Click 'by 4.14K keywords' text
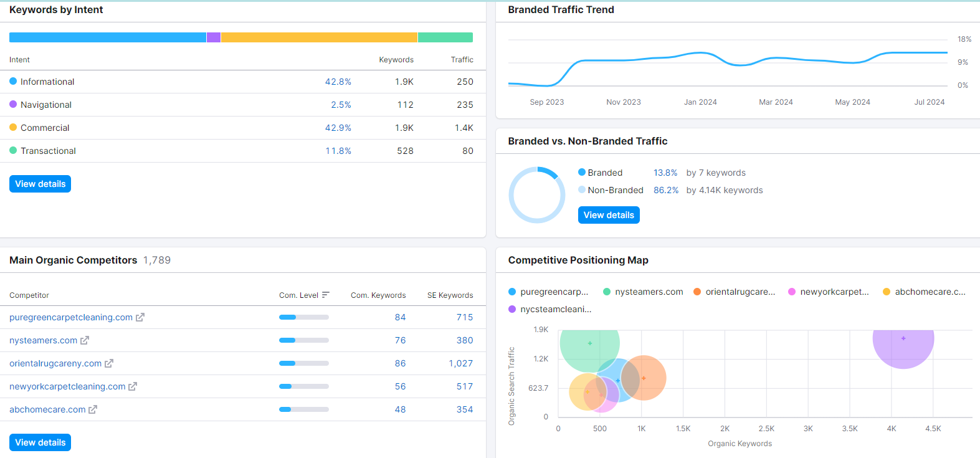This screenshot has width=980, height=458. click(725, 190)
